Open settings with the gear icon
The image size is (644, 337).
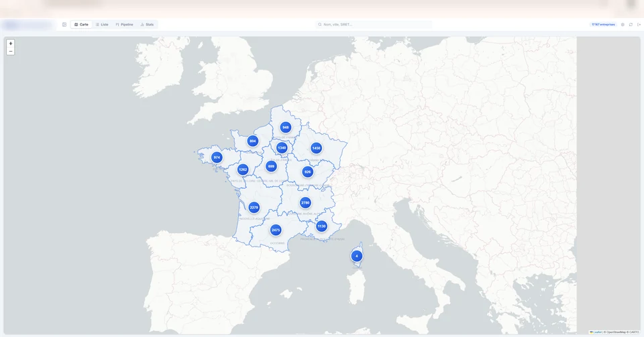coord(623,25)
